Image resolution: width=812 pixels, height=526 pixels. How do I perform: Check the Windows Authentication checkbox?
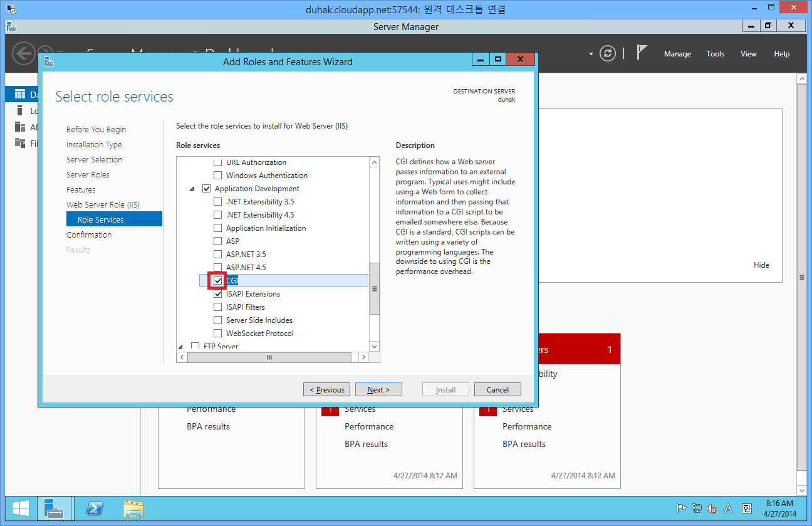217,176
